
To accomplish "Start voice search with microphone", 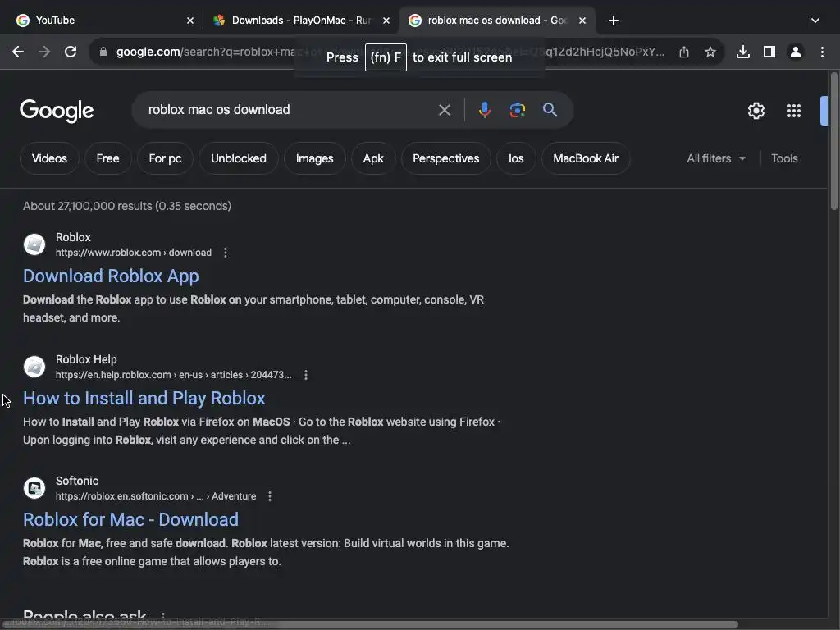I will click(x=484, y=110).
